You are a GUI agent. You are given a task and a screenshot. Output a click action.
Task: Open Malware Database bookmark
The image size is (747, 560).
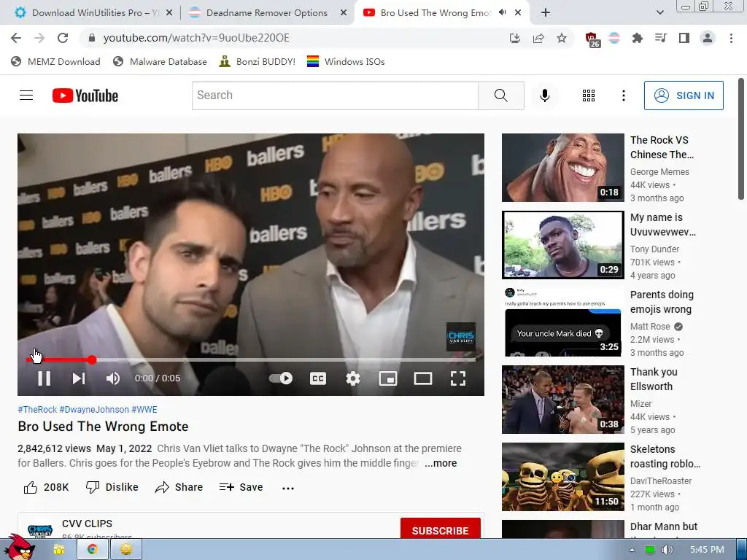(160, 61)
